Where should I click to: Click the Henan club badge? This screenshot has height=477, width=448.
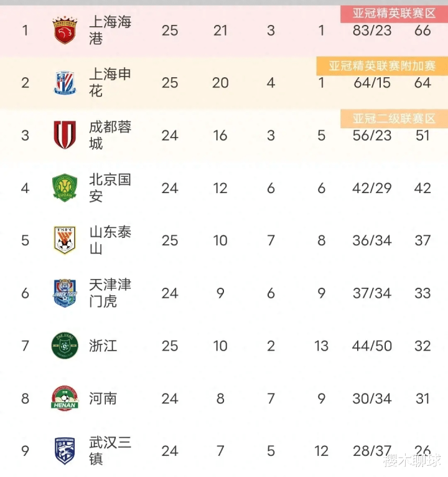point(65,398)
